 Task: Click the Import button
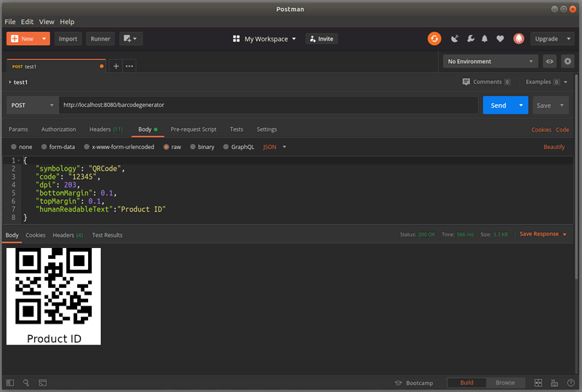(68, 39)
